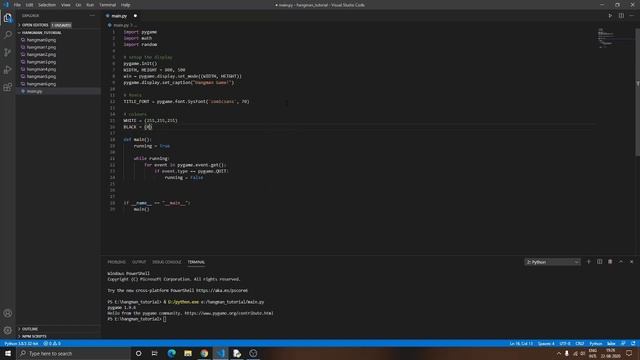Open File Explorer from taskbar
The image size is (640, 360).
188,353
